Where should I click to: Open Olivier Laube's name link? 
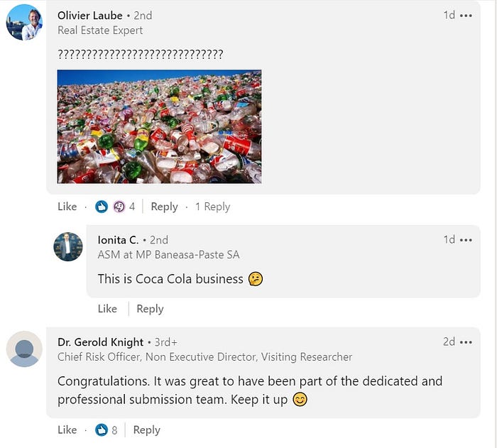90,16
